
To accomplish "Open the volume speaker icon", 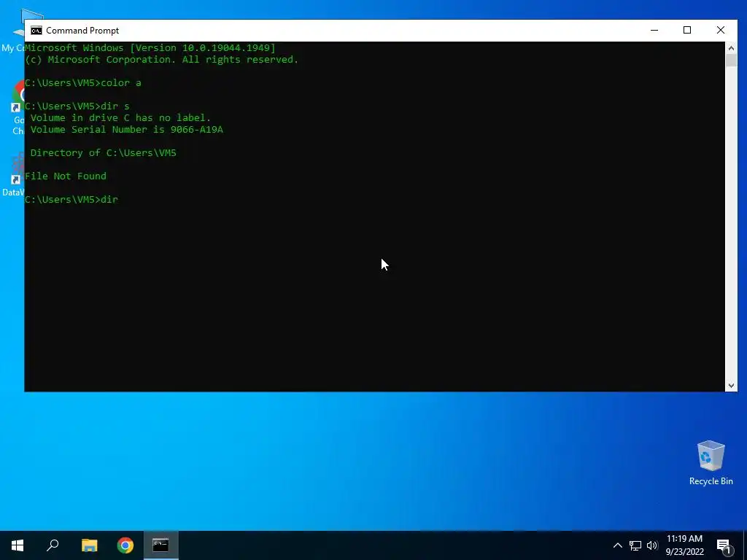I will pyautogui.click(x=652, y=545).
